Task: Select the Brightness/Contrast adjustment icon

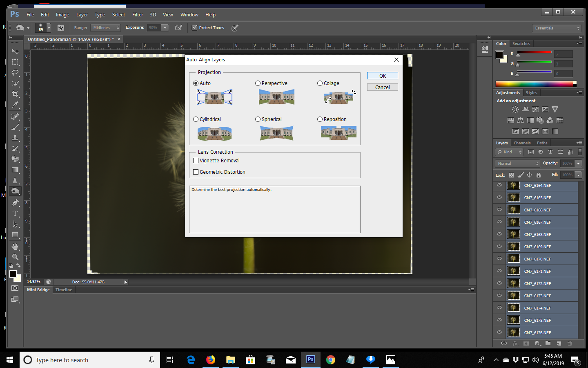Action: click(x=515, y=109)
